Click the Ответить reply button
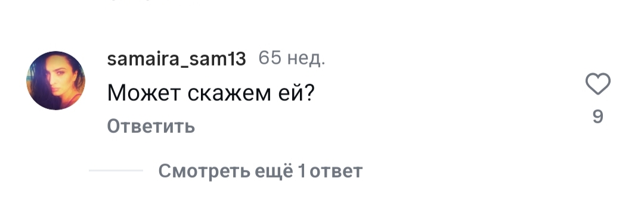Screen dimensions: 644x215 pyautogui.click(x=151, y=126)
